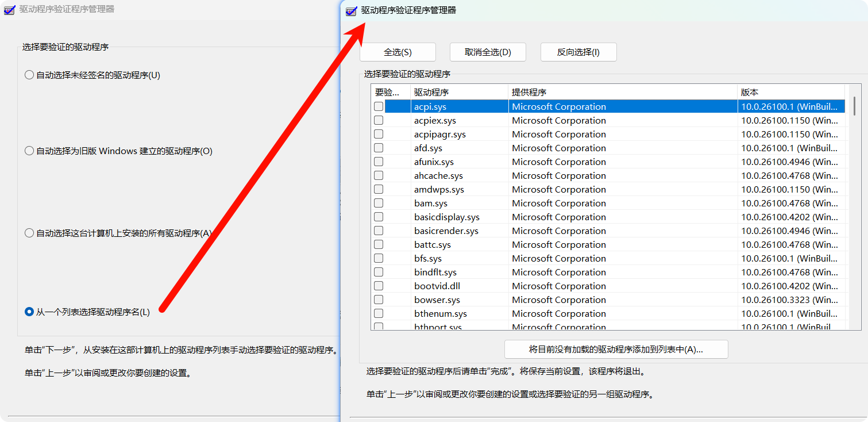
Task: Select acpiex.sys driver name
Action: pyautogui.click(x=435, y=120)
